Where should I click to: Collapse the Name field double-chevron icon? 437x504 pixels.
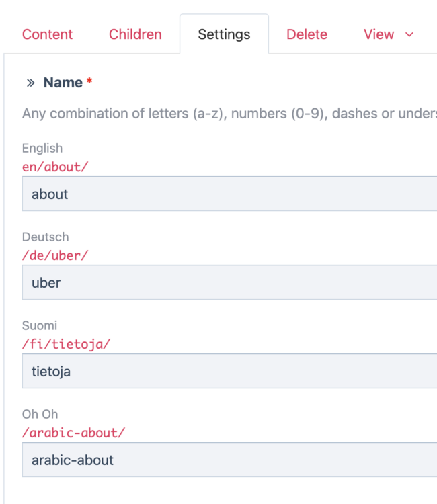point(30,83)
